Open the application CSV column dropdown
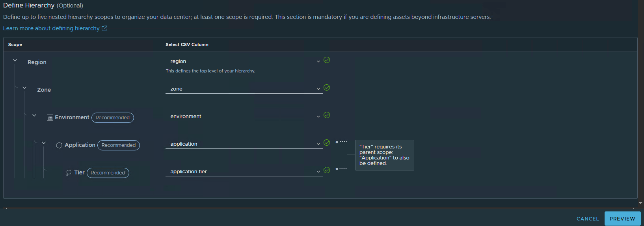 pos(244,144)
